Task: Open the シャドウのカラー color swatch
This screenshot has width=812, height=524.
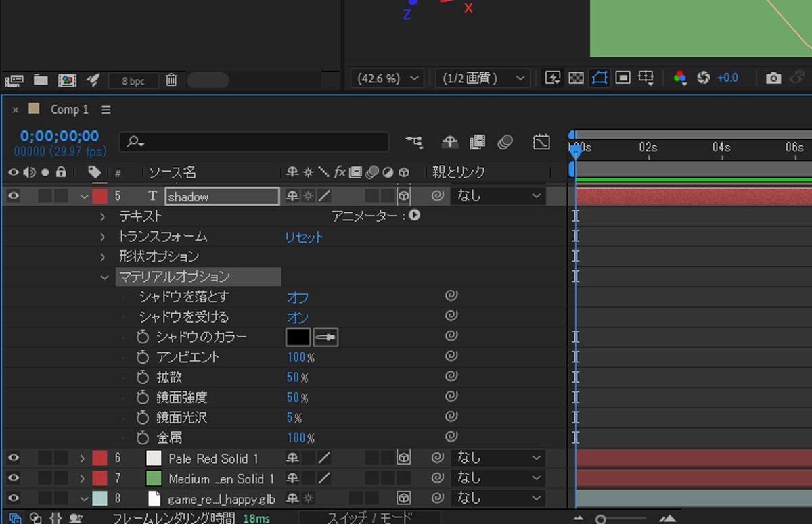Action: coord(298,337)
